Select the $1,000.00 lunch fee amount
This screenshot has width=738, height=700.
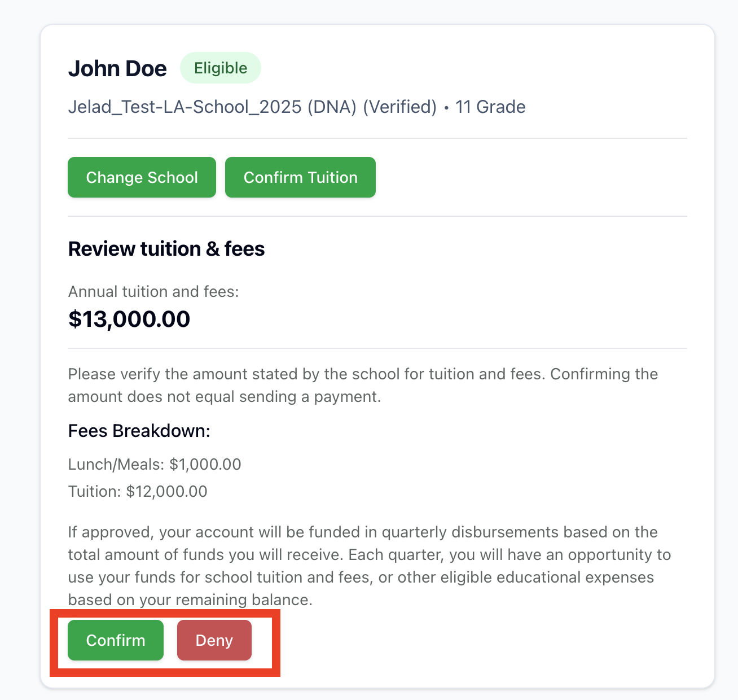tap(205, 464)
